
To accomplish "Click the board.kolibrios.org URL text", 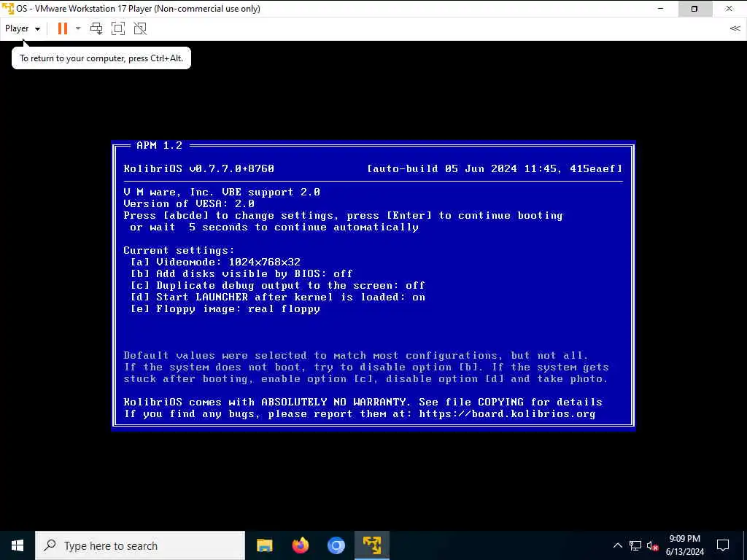I will click(x=508, y=414).
